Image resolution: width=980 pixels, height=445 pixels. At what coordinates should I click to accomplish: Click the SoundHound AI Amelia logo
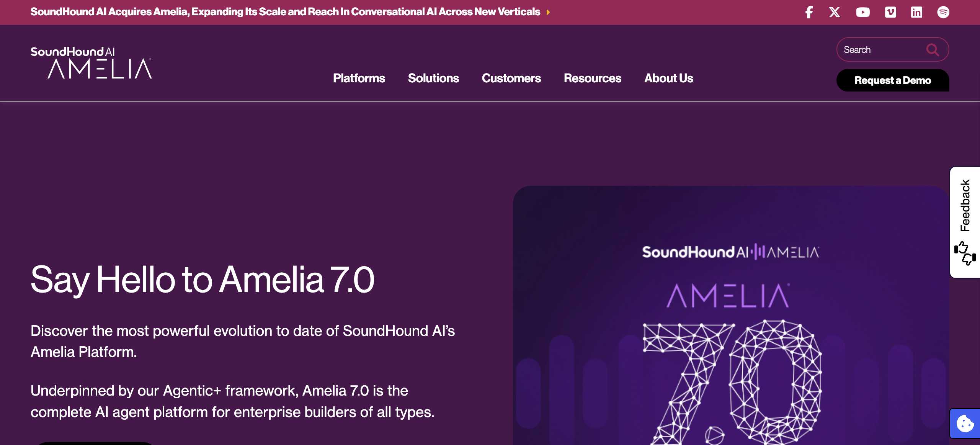[91, 63]
